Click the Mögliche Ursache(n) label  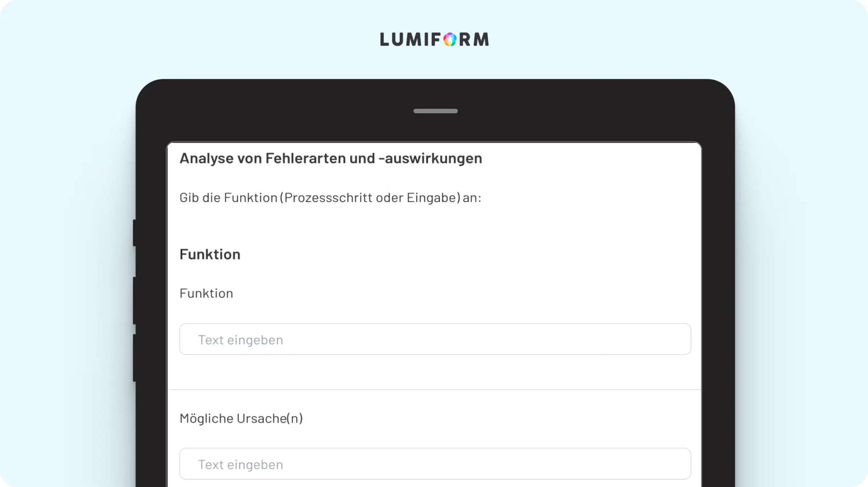point(241,418)
